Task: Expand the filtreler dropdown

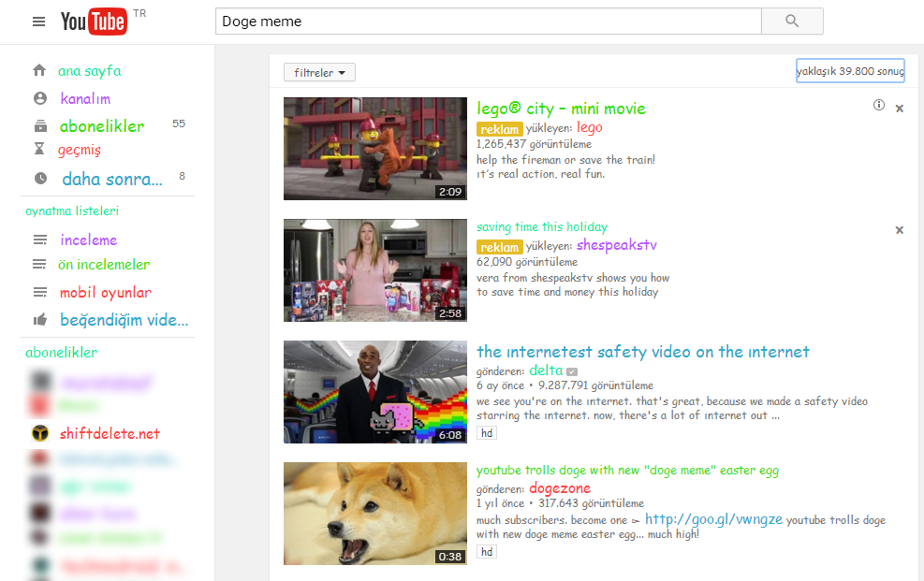Action: tap(319, 72)
